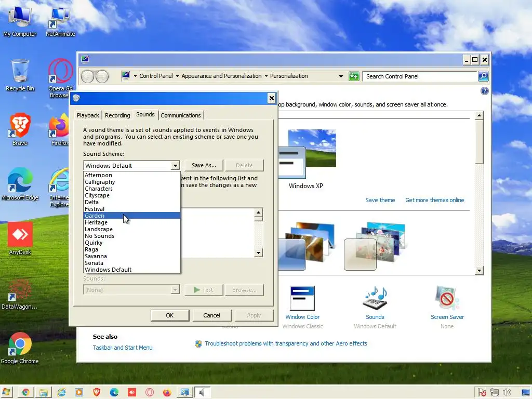This screenshot has width=532, height=399.
Task: Click the Save theme link
Action: (x=380, y=200)
